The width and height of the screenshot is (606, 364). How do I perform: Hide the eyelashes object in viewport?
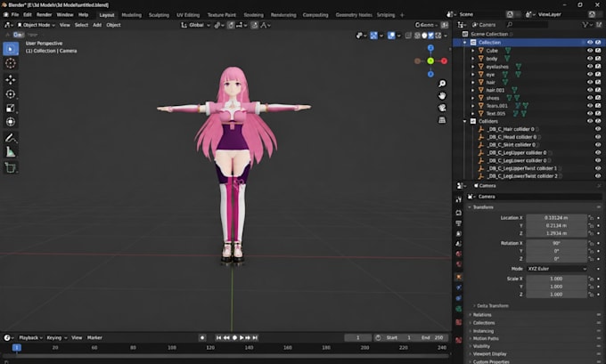[590, 67]
